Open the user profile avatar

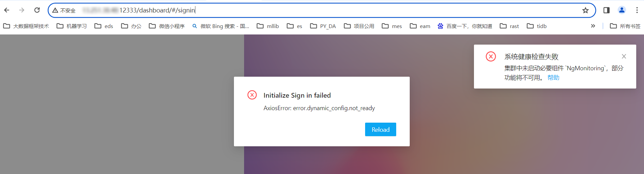(622, 10)
